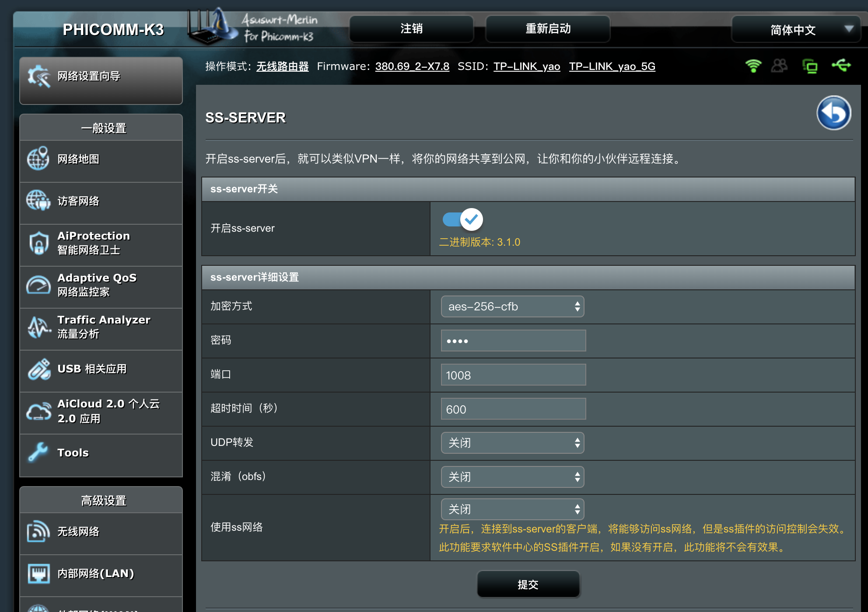Click the green network devices status icon
The image size is (868, 612).
point(810,66)
